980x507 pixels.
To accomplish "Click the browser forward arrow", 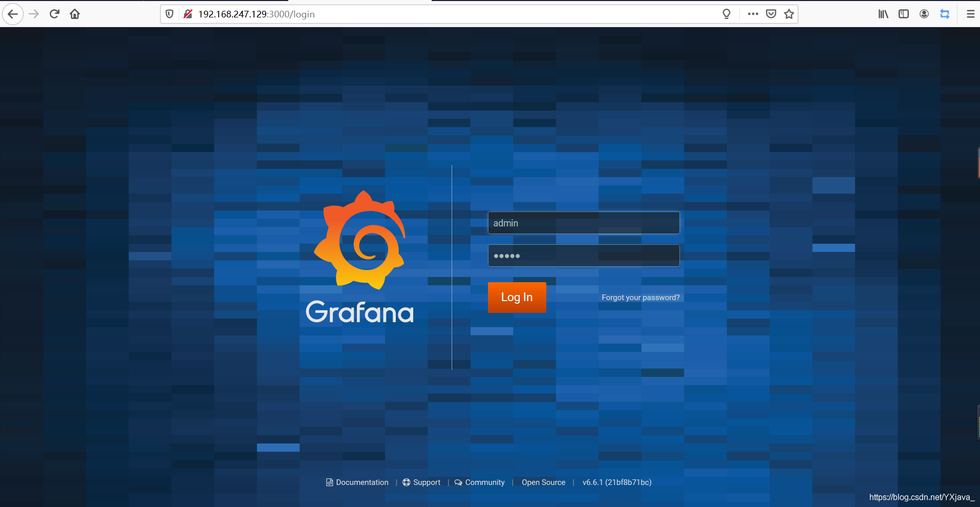I will click(34, 14).
